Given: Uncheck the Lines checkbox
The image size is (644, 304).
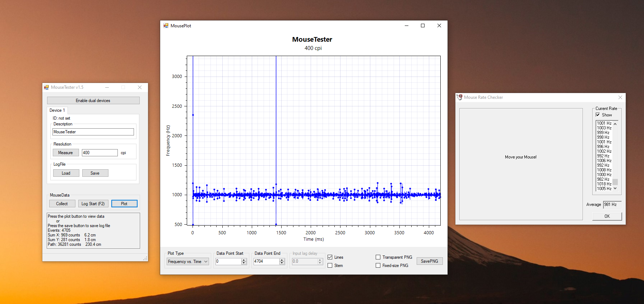Looking at the screenshot, I should (x=330, y=257).
